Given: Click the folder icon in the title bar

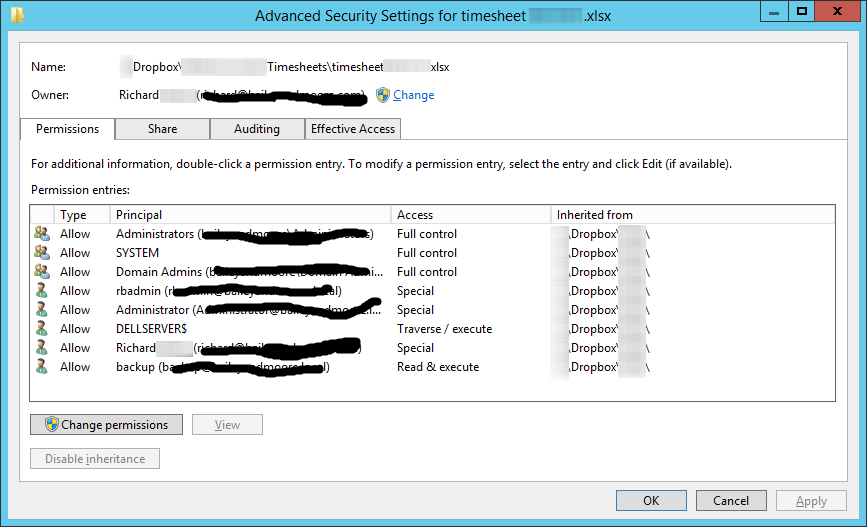Looking at the screenshot, I should pyautogui.click(x=17, y=14).
